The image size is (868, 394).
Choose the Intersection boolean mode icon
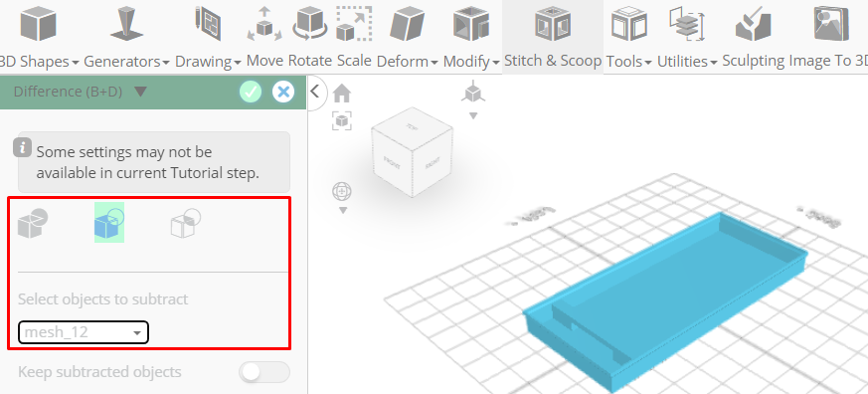[186, 223]
